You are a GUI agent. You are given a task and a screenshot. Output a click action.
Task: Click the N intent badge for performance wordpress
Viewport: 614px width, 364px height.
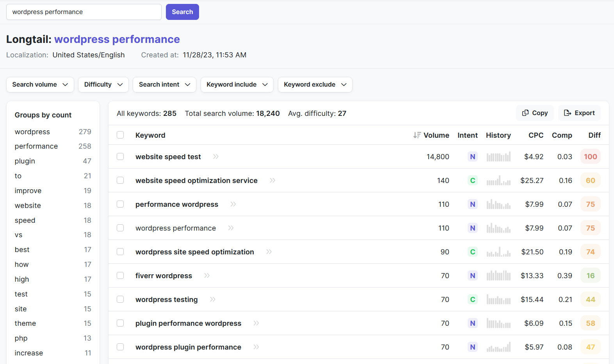[x=472, y=204]
